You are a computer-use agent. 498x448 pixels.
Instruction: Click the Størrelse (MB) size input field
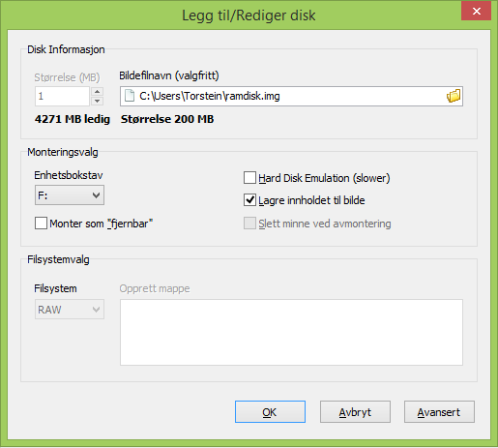(x=62, y=96)
